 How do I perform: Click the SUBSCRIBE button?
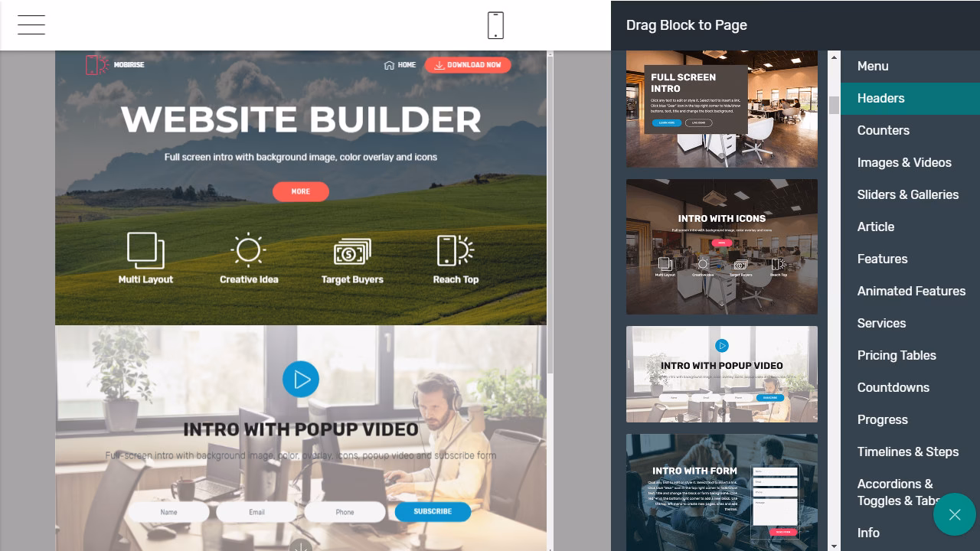[432, 512]
